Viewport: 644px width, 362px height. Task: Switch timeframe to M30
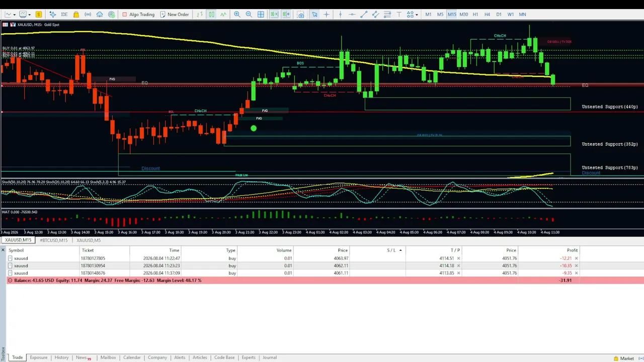[463, 14]
